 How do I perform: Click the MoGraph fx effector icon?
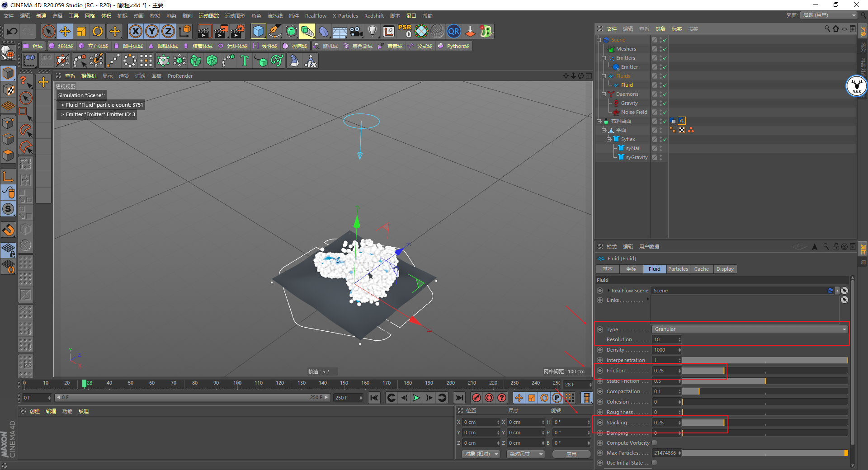(311, 61)
